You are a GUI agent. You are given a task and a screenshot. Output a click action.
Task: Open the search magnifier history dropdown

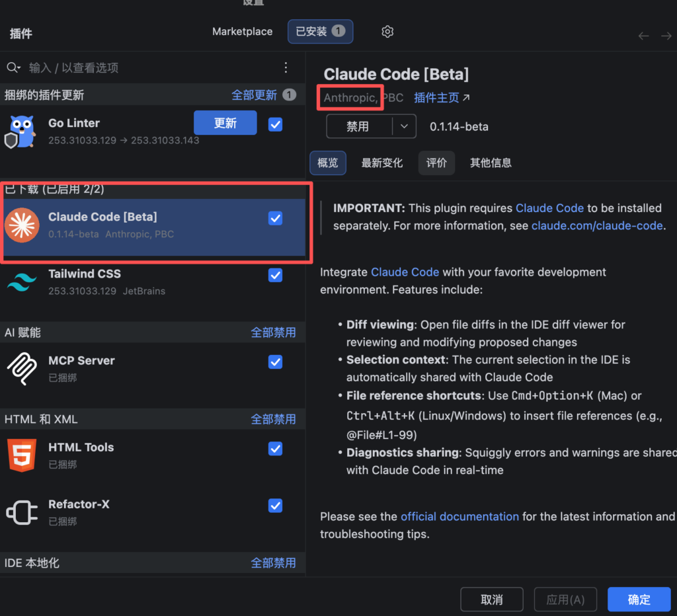point(13,67)
